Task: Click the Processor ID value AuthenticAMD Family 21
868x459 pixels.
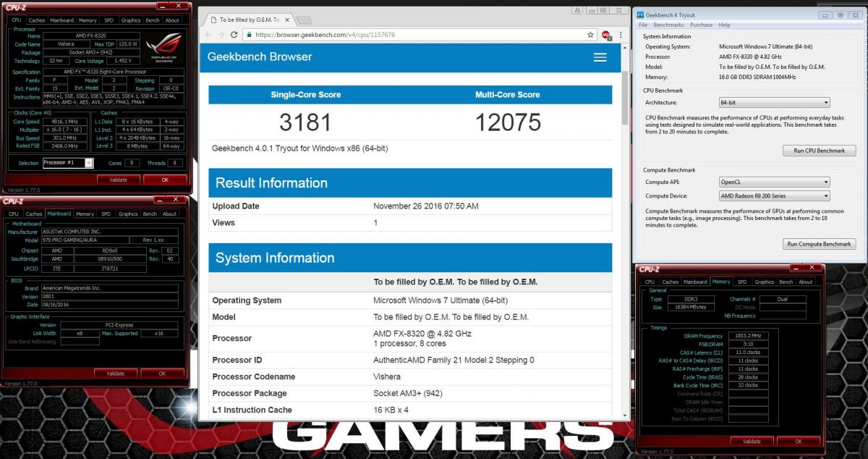Action: coord(454,360)
